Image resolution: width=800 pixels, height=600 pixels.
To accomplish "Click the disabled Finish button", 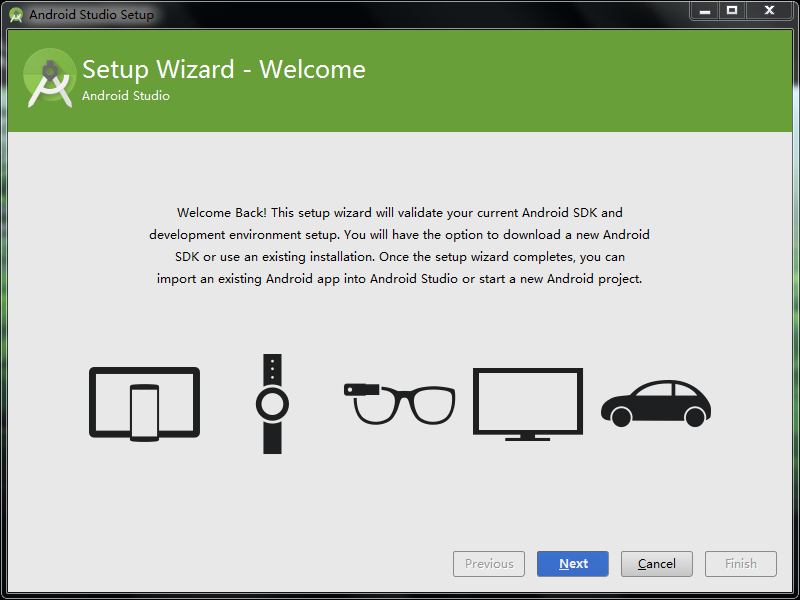I will coord(741,564).
